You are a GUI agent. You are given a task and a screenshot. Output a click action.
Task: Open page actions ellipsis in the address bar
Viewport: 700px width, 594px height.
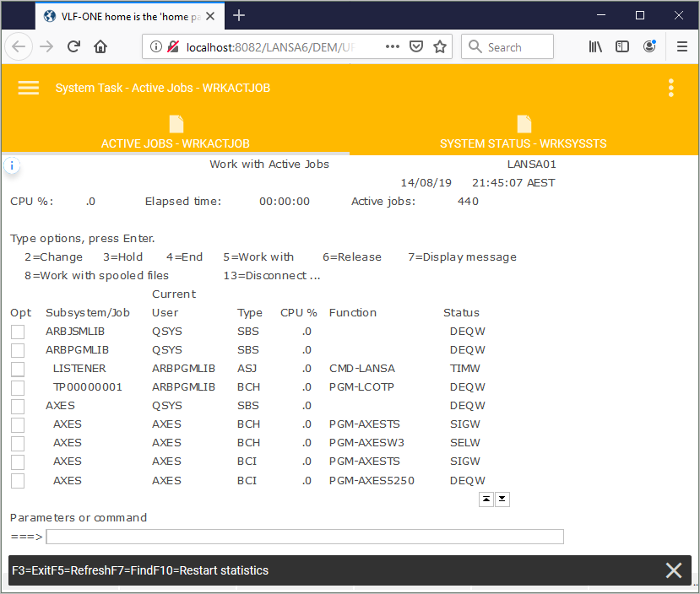392,47
